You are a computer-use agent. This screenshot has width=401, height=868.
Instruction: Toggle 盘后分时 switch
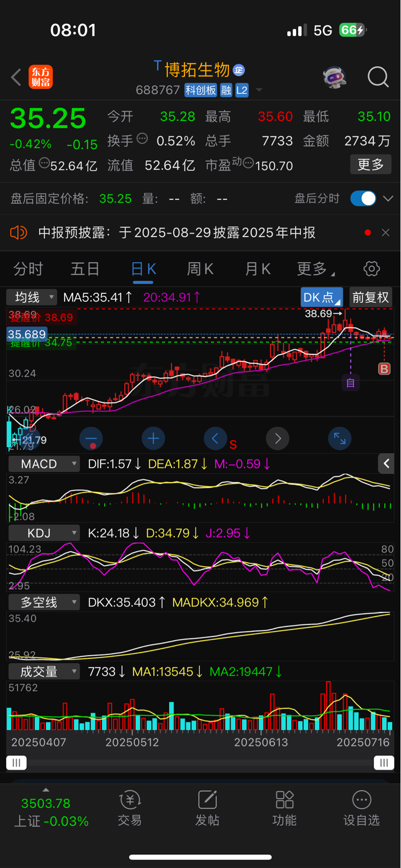pos(363,199)
